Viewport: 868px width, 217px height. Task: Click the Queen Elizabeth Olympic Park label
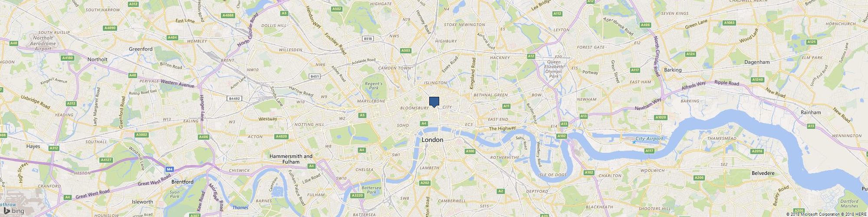point(553,69)
